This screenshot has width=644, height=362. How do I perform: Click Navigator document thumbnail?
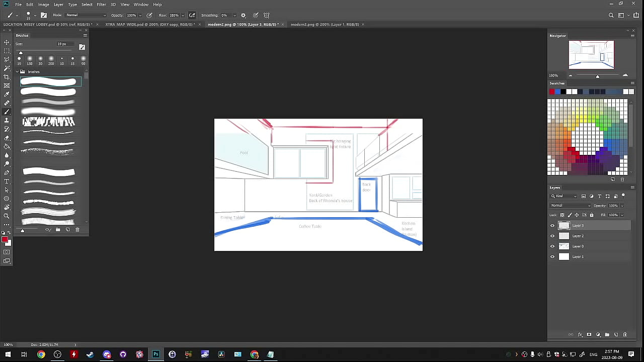(x=591, y=55)
